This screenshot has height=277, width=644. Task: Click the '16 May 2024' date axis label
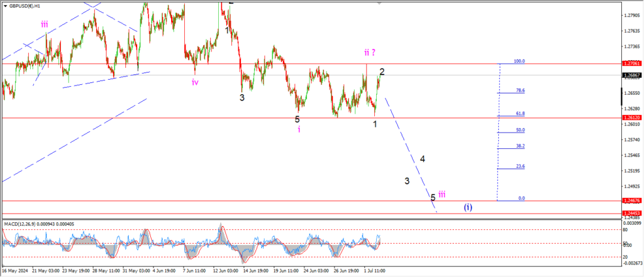point(14,271)
